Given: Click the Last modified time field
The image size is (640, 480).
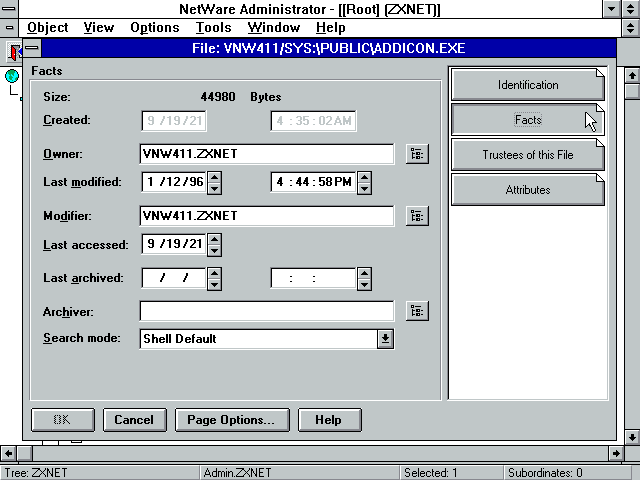Looking at the screenshot, I should click(x=313, y=182).
